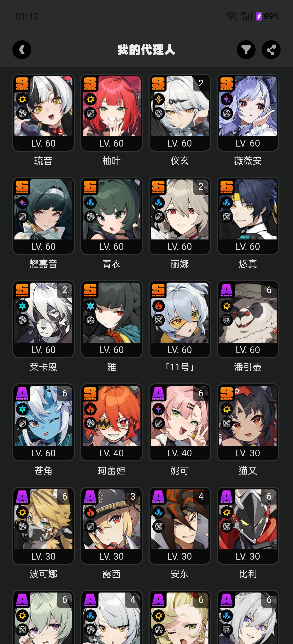Viewport: 293px width, 644px height.
Task: Click the ether attribute icon on 薇薇安
Action: 227,99
